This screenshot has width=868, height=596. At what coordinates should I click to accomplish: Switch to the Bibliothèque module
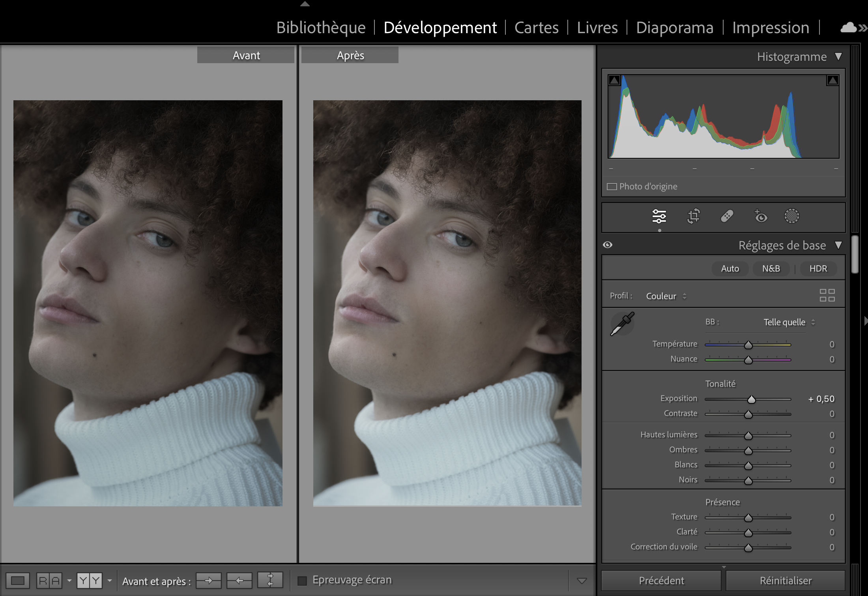(321, 28)
